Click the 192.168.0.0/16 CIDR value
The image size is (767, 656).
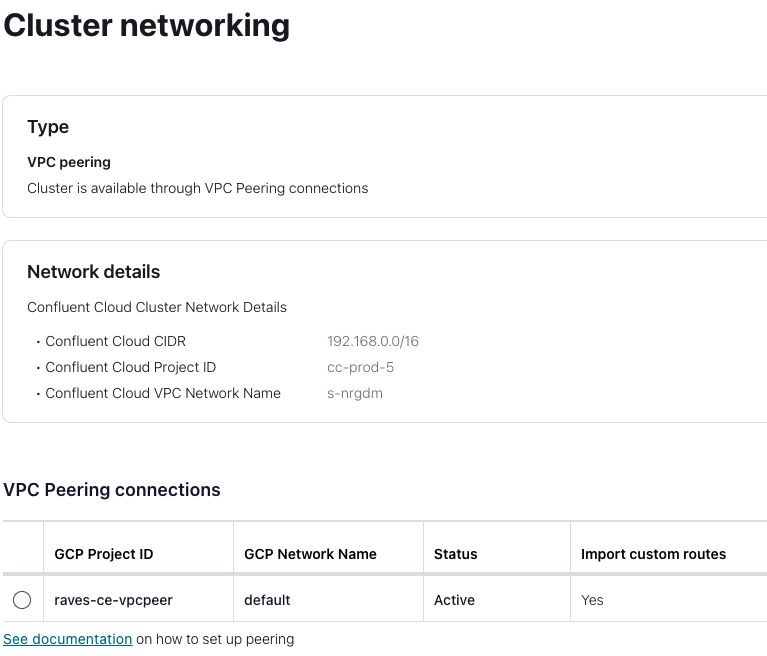coord(373,341)
